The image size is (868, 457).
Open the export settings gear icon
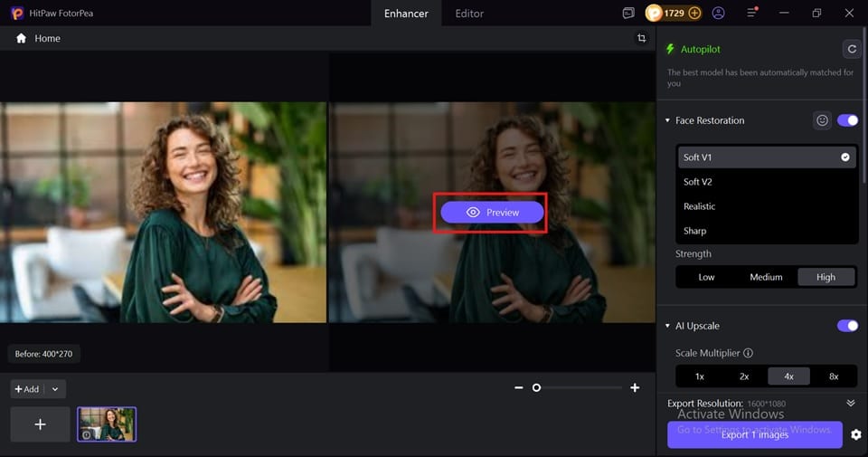(856, 435)
